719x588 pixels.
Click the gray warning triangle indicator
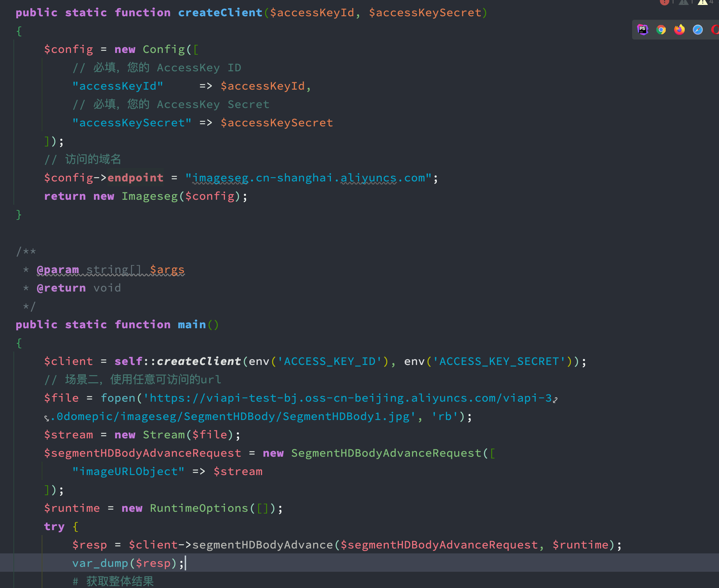pyautogui.click(x=683, y=2)
